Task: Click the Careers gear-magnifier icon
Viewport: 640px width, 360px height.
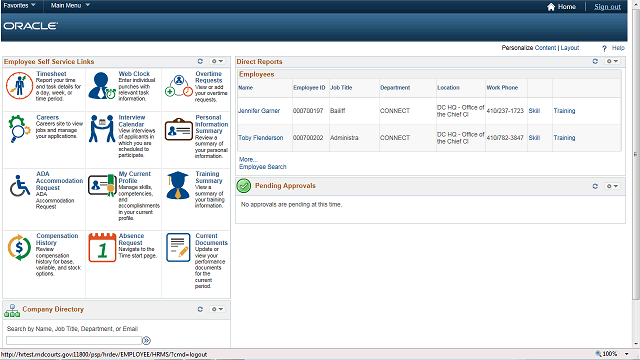Action: pyautogui.click(x=19, y=129)
